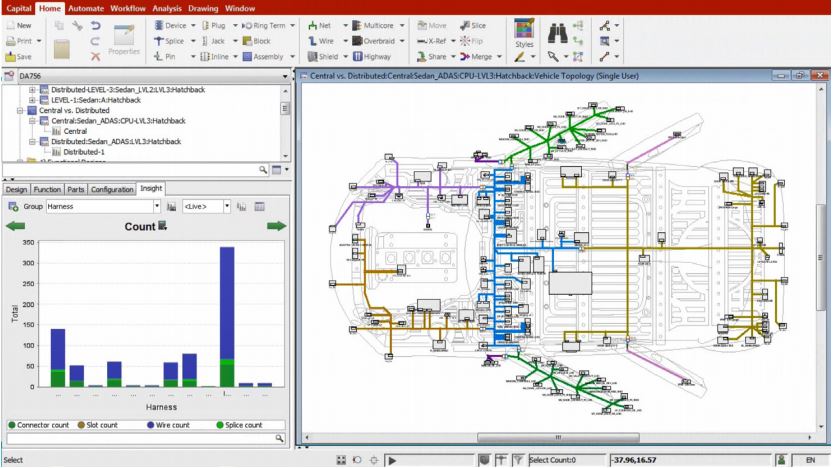Image resolution: width=833 pixels, height=468 pixels.
Task: Click the green next arrow beside Count
Action: coord(276,227)
